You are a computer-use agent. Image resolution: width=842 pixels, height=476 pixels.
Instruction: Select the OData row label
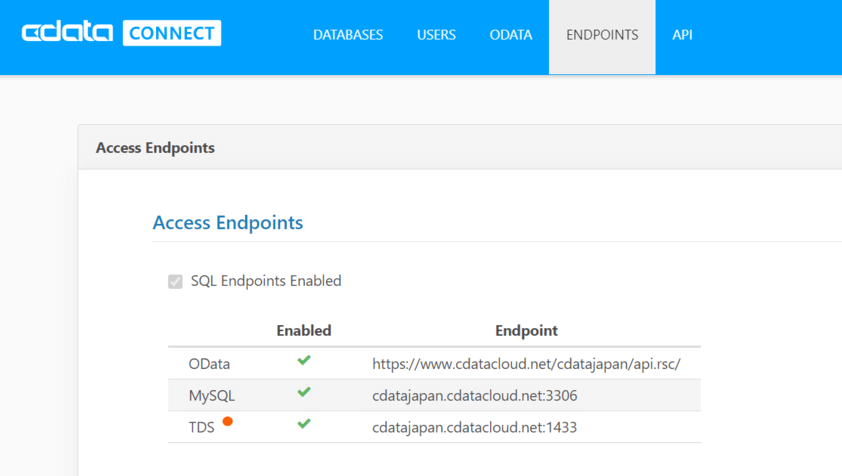(209, 364)
